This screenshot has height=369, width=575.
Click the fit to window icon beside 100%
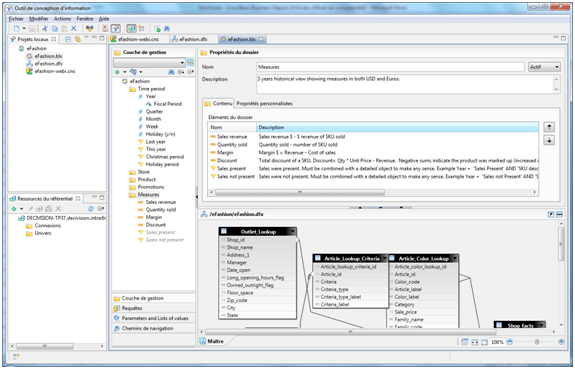pyautogui.click(x=484, y=342)
